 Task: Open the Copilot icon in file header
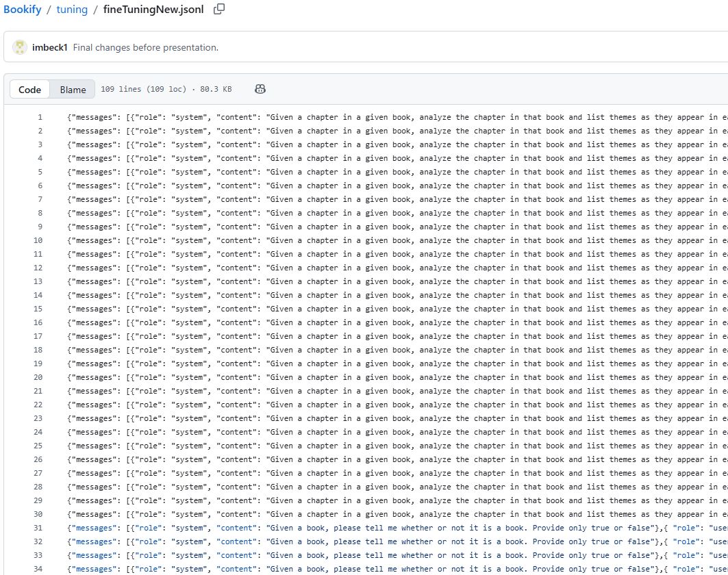260,89
